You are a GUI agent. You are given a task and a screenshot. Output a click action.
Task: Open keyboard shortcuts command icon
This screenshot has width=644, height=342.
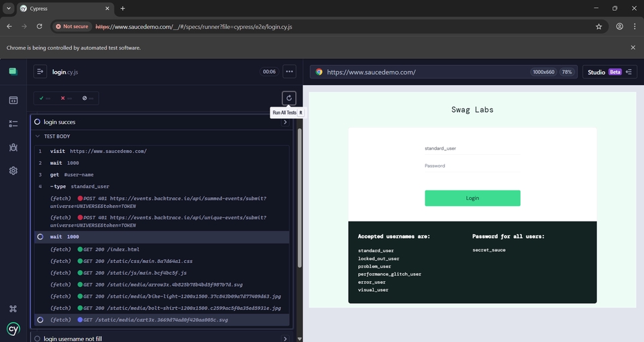click(13, 308)
